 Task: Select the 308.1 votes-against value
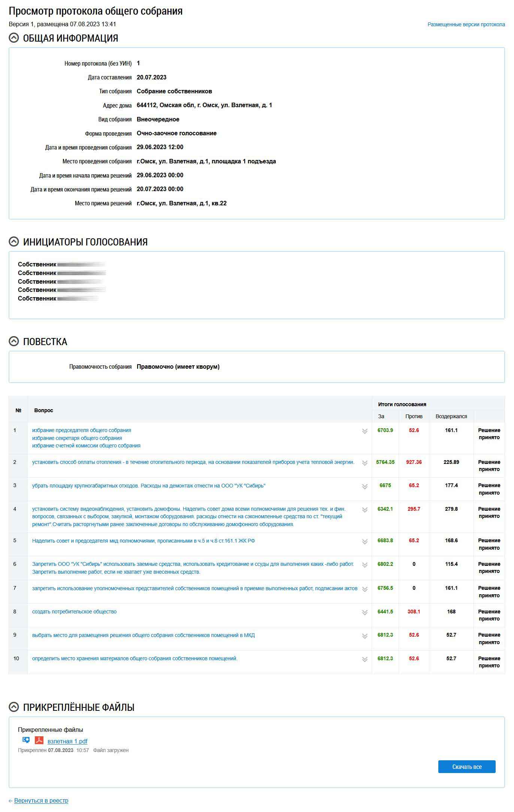(414, 612)
